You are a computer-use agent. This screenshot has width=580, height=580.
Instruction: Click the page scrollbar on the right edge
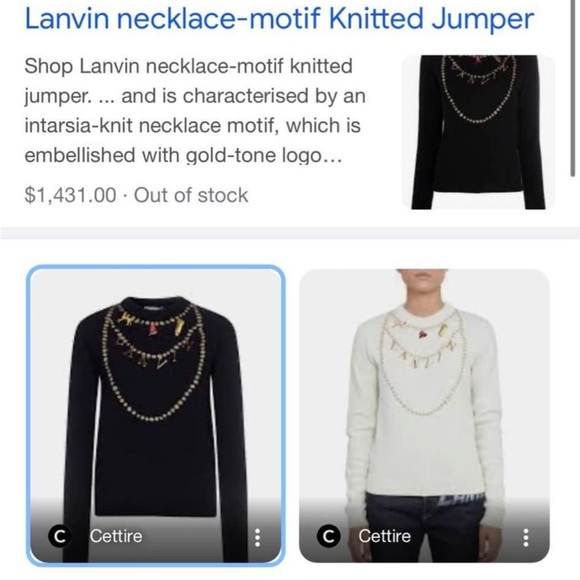[x=574, y=89]
